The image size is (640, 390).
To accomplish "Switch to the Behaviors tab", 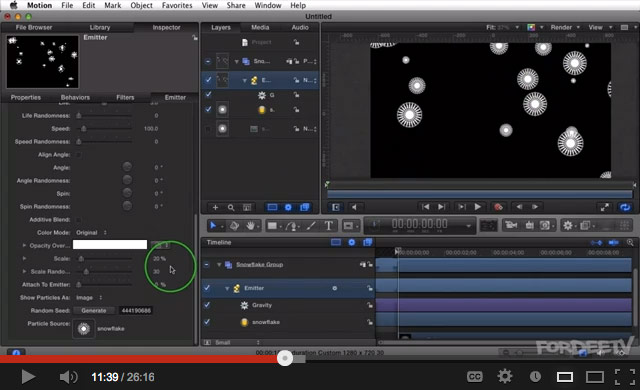I will tap(75, 98).
